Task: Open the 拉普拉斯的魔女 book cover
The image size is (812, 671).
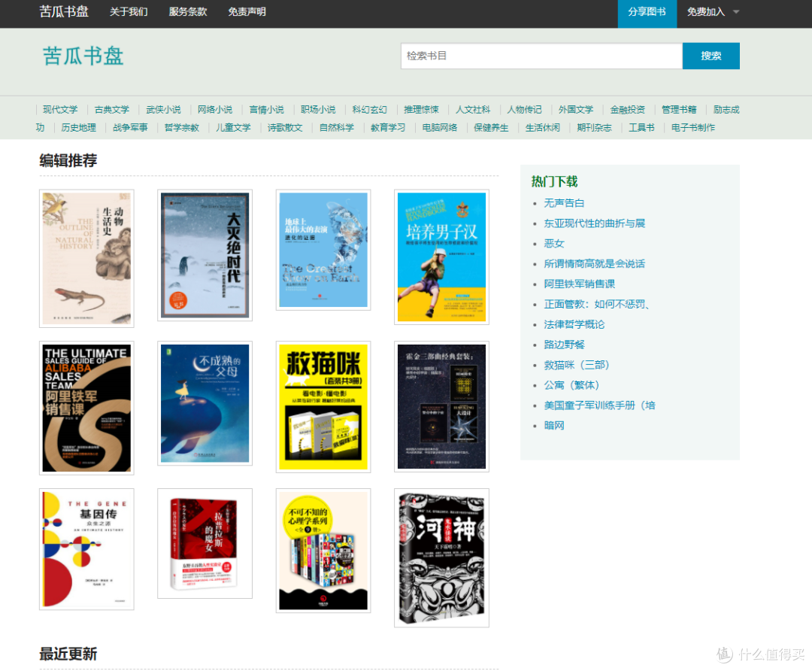Action: click(205, 544)
